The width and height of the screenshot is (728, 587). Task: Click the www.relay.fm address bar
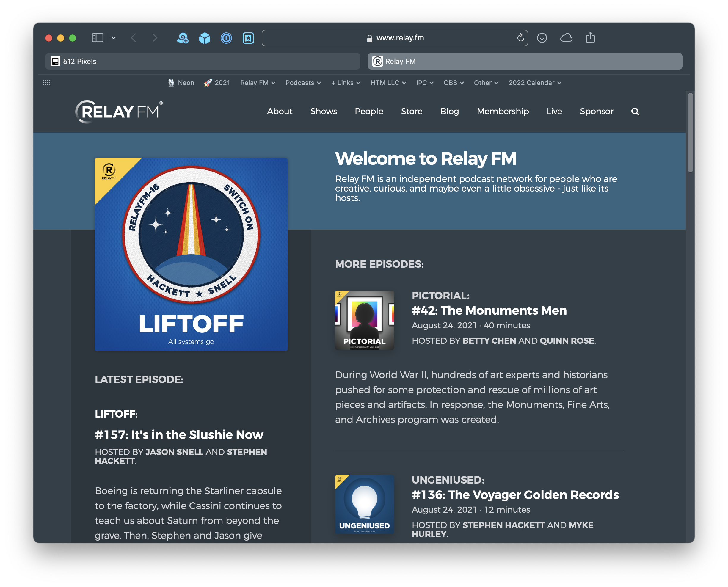click(395, 38)
